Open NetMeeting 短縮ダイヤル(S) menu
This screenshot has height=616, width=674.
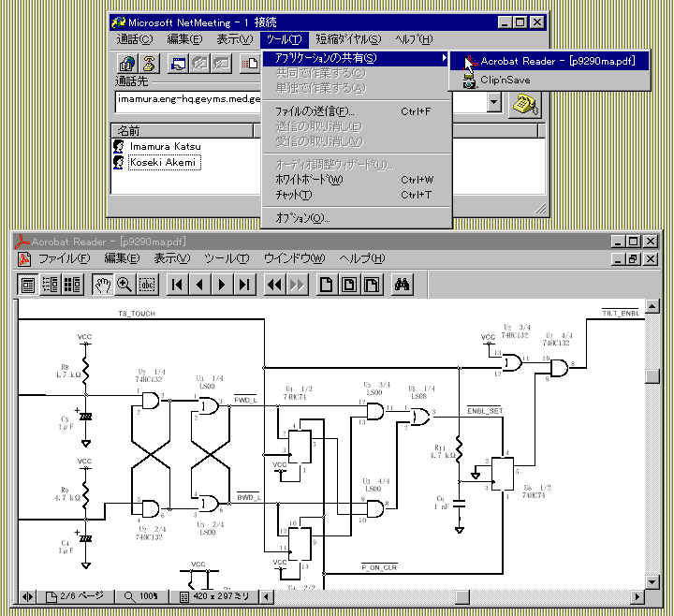pos(348,39)
